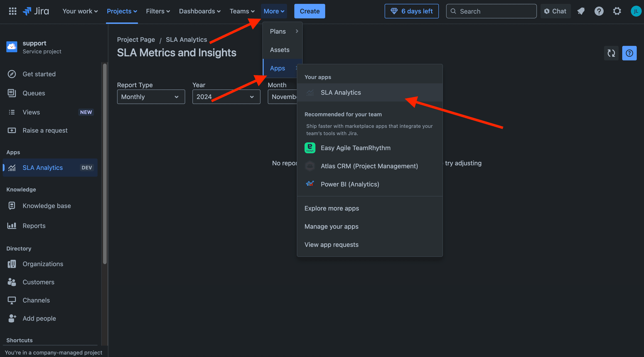644x357 pixels.
Task: Click the SLA Analytics breadcrumb link
Action: click(186, 40)
